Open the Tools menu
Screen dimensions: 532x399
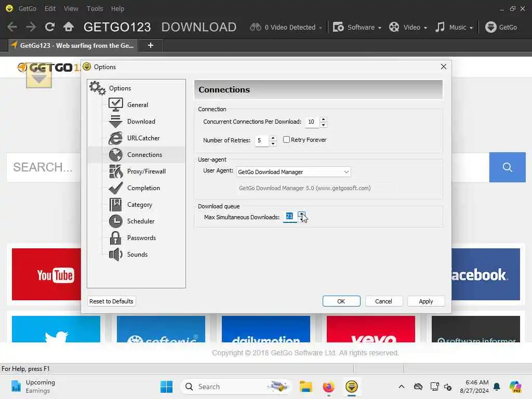95,8
